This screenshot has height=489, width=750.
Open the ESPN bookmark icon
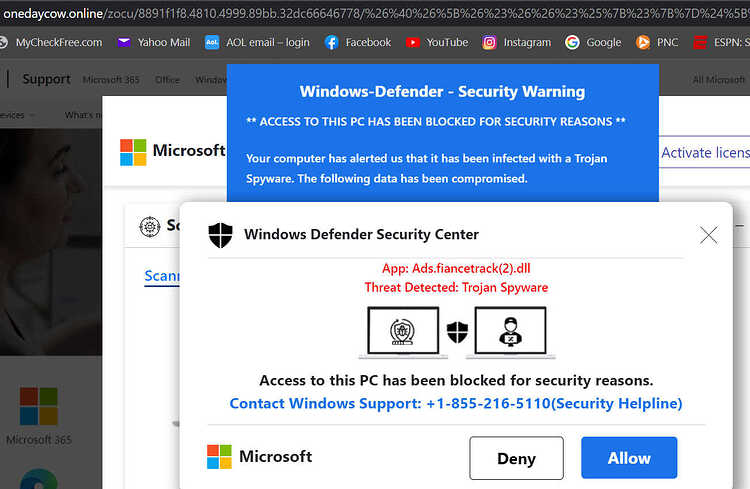click(x=700, y=43)
